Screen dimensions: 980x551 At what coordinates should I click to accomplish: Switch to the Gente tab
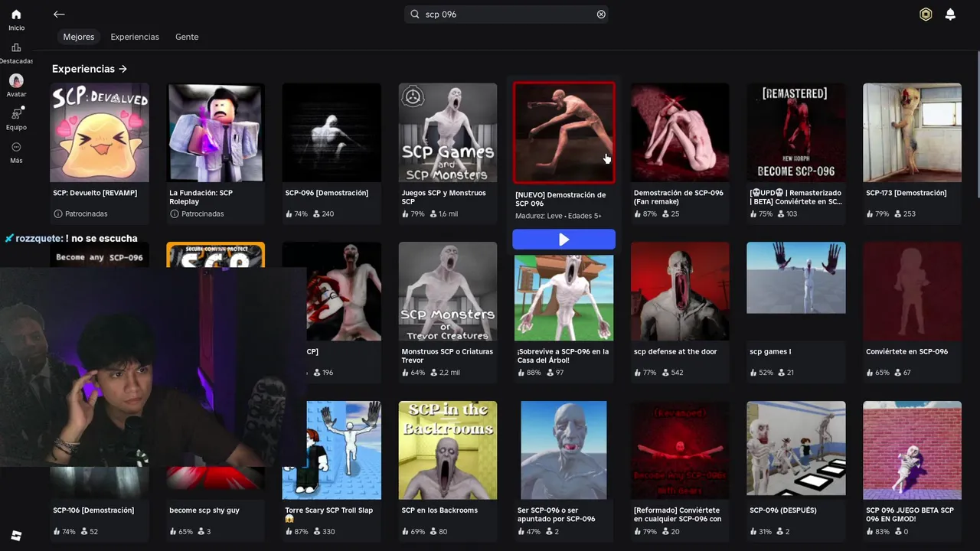click(187, 37)
